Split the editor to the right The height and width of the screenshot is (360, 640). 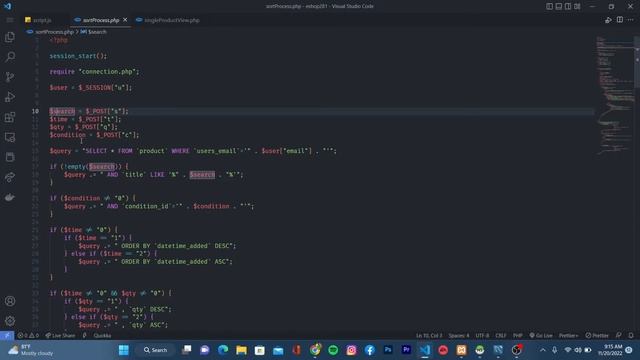[x=620, y=20]
